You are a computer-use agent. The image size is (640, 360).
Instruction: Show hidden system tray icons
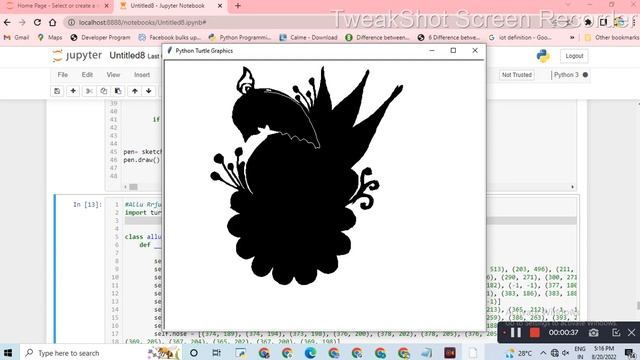click(x=543, y=353)
